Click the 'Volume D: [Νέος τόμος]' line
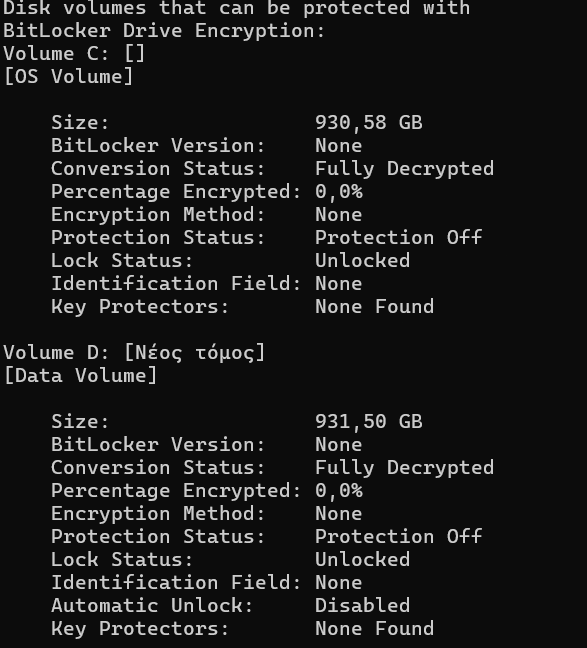Viewport: 587px width, 648px height. pyautogui.click(x=134, y=353)
